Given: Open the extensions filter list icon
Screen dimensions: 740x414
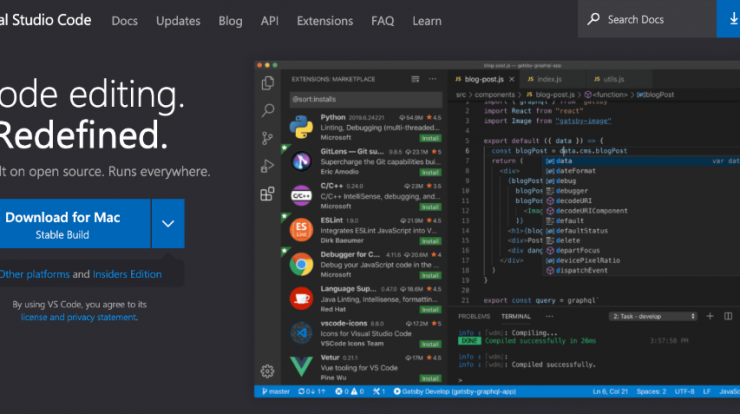Looking at the screenshot, I should [x=415, y=79].
